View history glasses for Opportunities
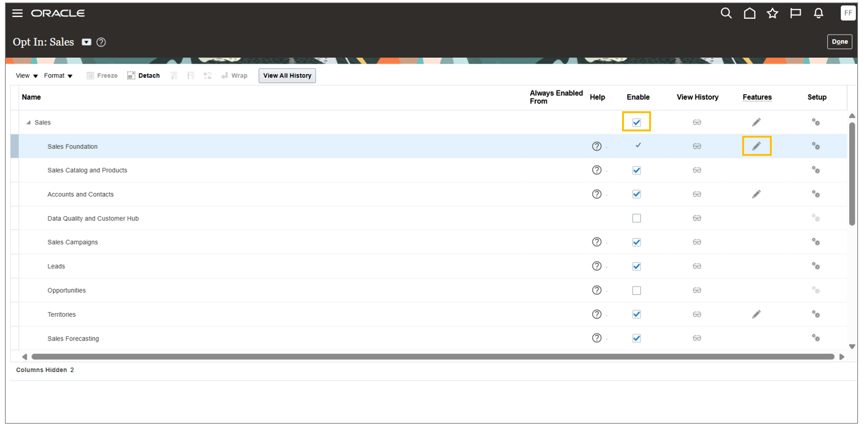868x428 pixels. [697, 290]
